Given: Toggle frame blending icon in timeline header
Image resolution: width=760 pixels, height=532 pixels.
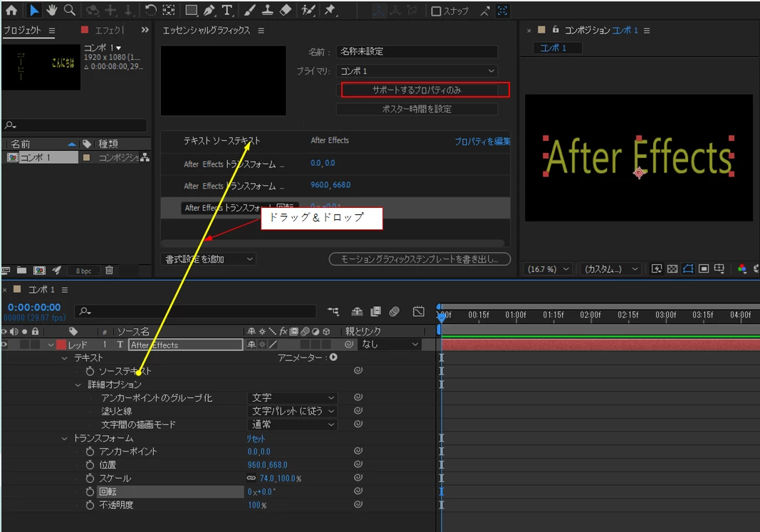Looking at the screenshot, I should pos(375,311).
